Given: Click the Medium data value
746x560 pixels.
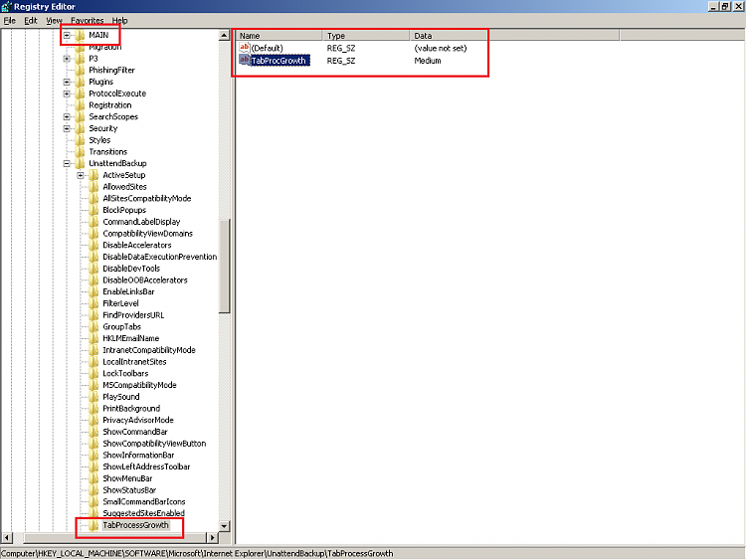Looking at the screenshot, I should click(x=428, y=61).
